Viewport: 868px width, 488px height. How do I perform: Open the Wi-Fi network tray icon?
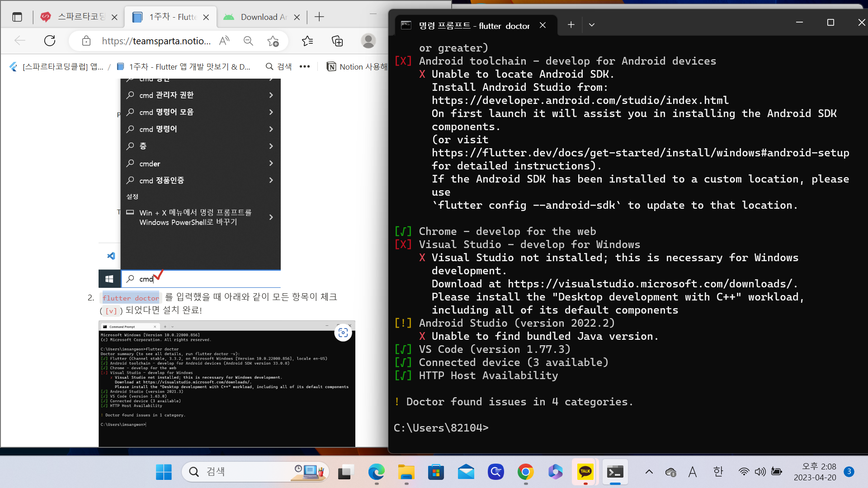[x=744, y=472]
